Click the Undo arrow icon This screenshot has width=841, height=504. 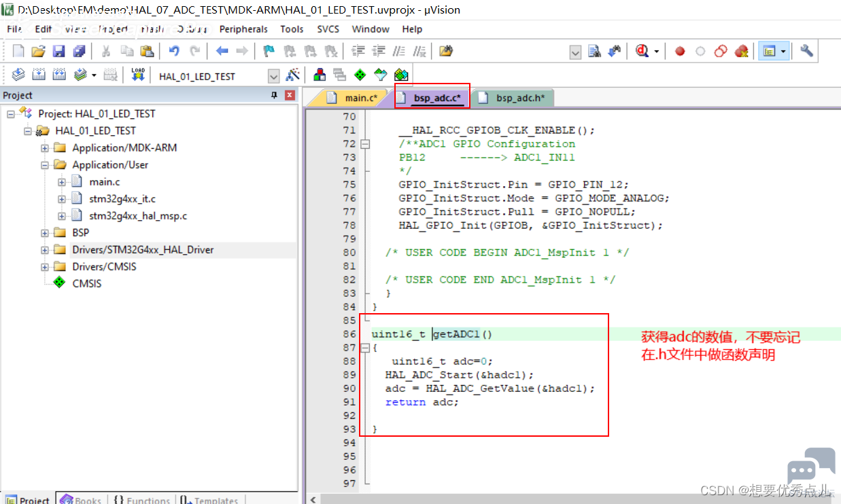(x=174, y=51)
